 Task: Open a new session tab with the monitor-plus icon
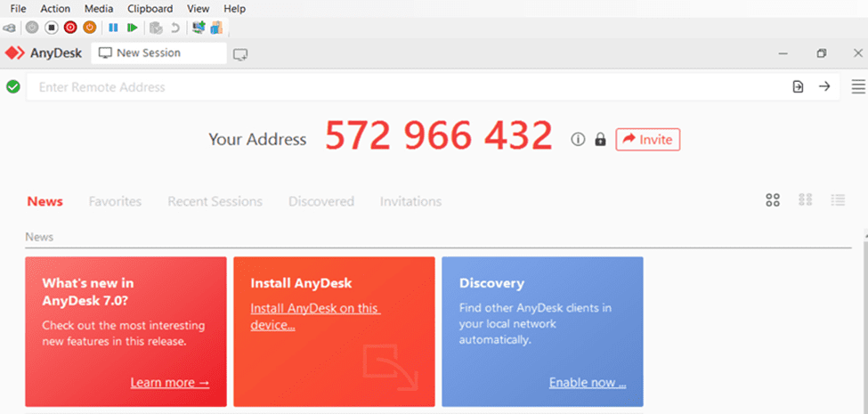tap(240, 54)
